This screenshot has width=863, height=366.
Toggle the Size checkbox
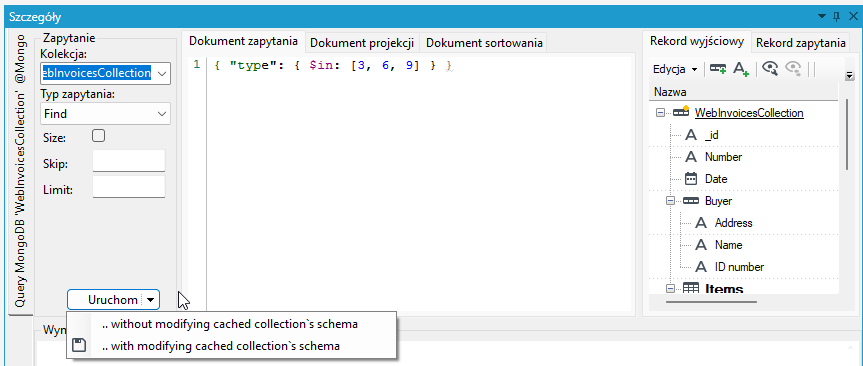coord(99,136)
